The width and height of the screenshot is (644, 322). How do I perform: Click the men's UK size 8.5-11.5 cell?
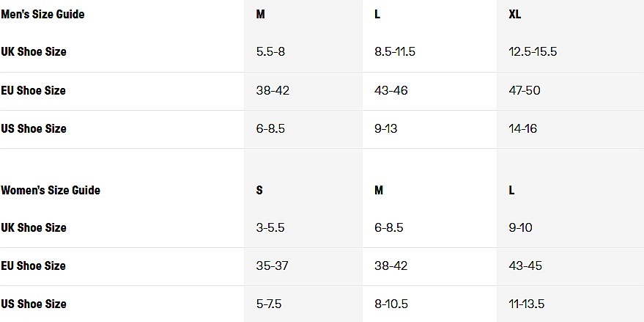coord(395,52)
